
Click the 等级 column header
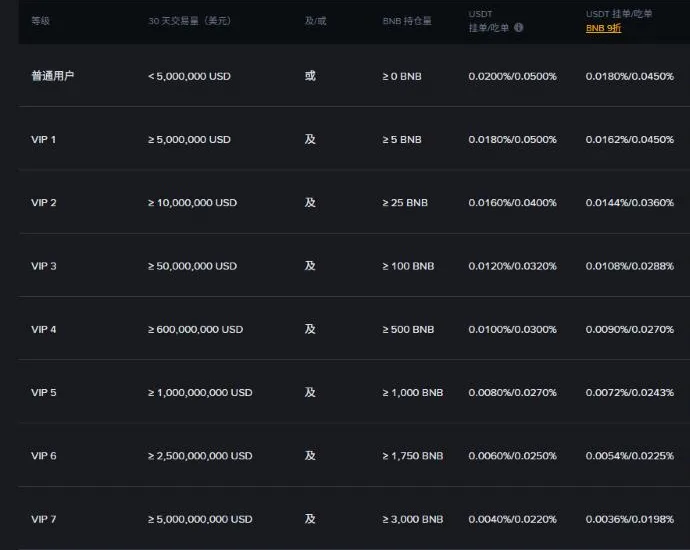coord(40,21)
